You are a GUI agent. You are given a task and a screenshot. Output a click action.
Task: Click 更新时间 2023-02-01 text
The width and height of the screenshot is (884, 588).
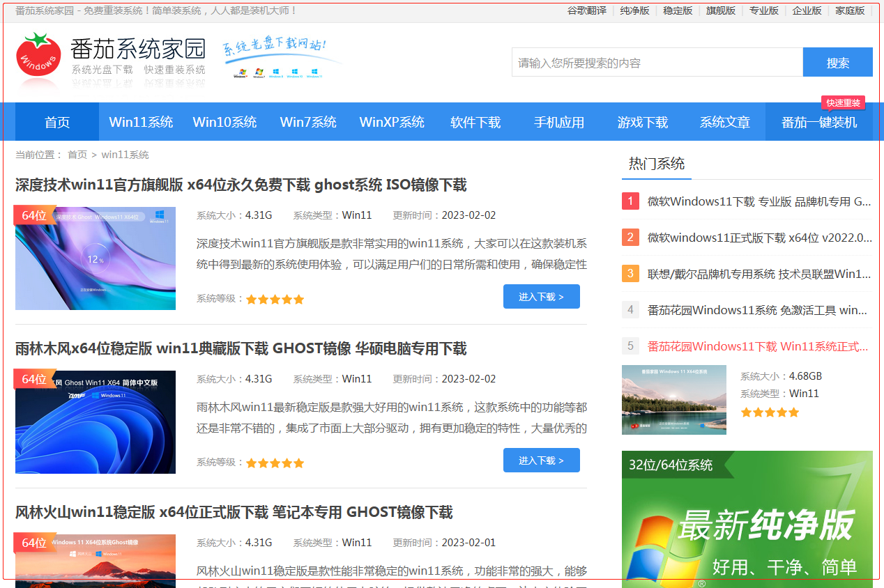[444, 543]
